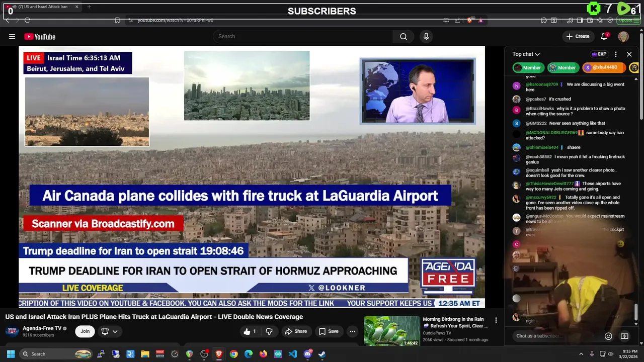Click the live video player
The width and height of the screenshot is (644, 362).
coord(252,177)
